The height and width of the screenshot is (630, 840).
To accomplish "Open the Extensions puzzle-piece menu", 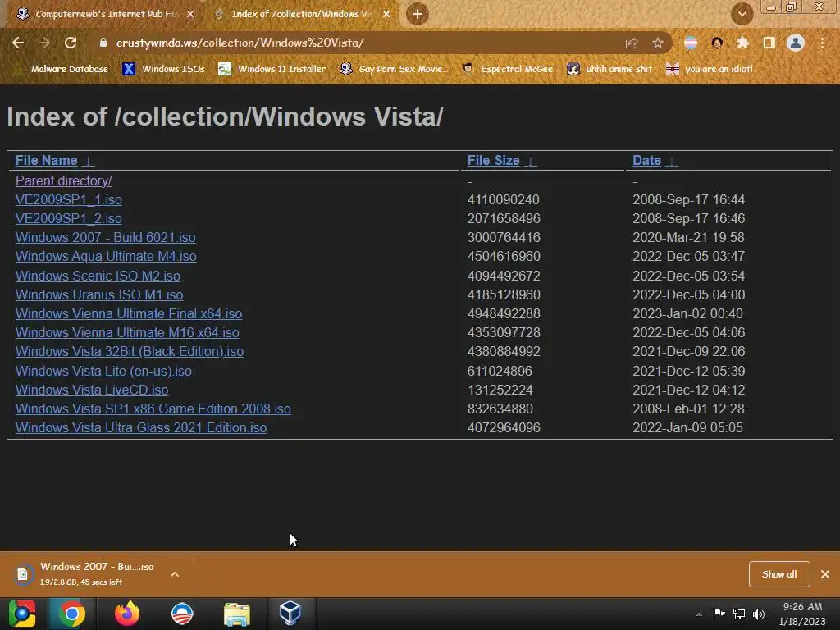I will [743, 43].
